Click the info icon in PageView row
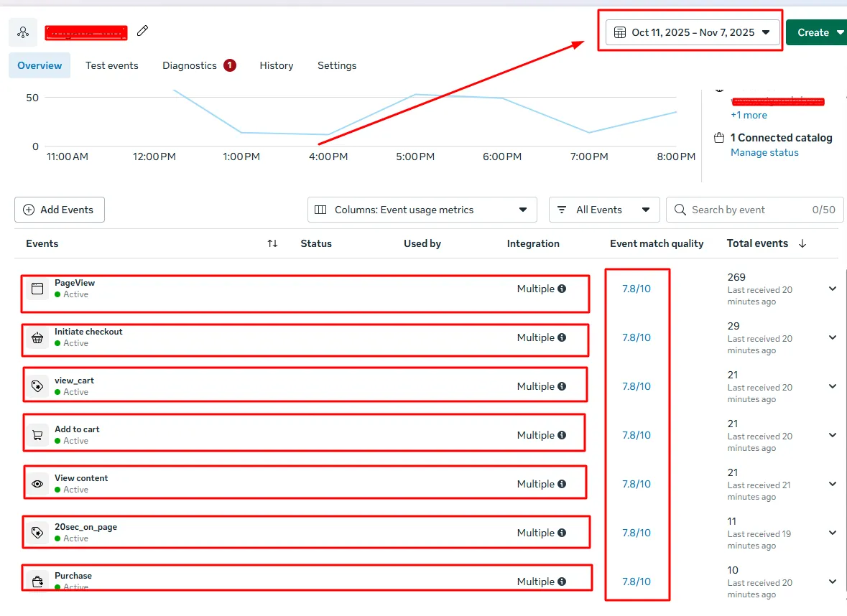Screen dimensions: 847x616 [562, 289]
